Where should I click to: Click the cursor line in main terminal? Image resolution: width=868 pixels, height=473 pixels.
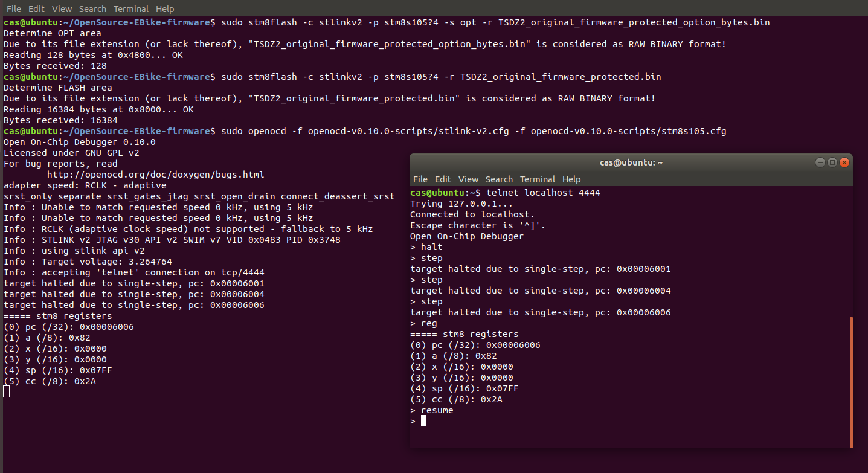tap(6, 392)
